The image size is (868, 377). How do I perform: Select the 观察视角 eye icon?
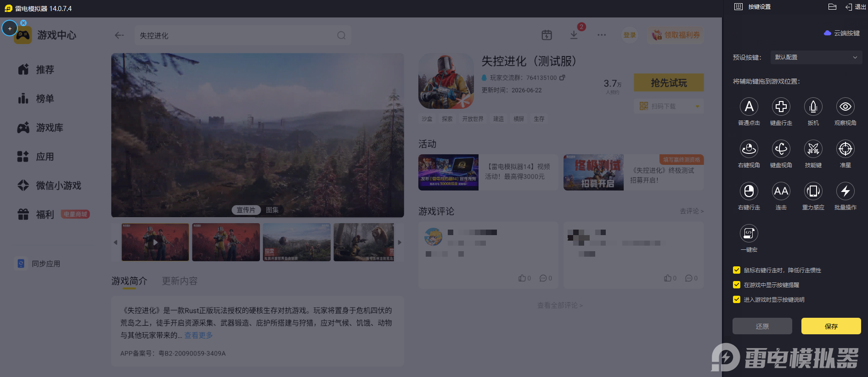coord(845,107)
